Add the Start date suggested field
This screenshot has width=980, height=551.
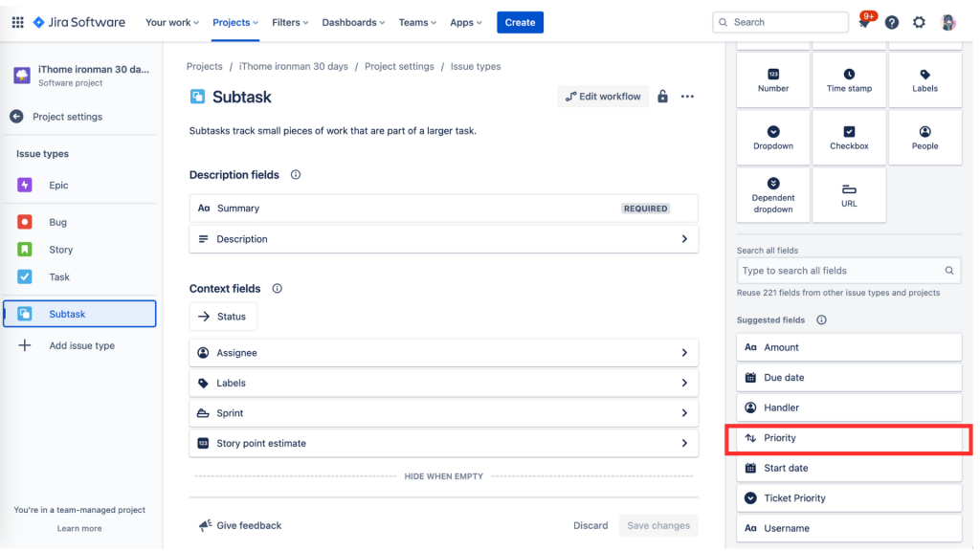pyautogui.click(x=849, y=469)
